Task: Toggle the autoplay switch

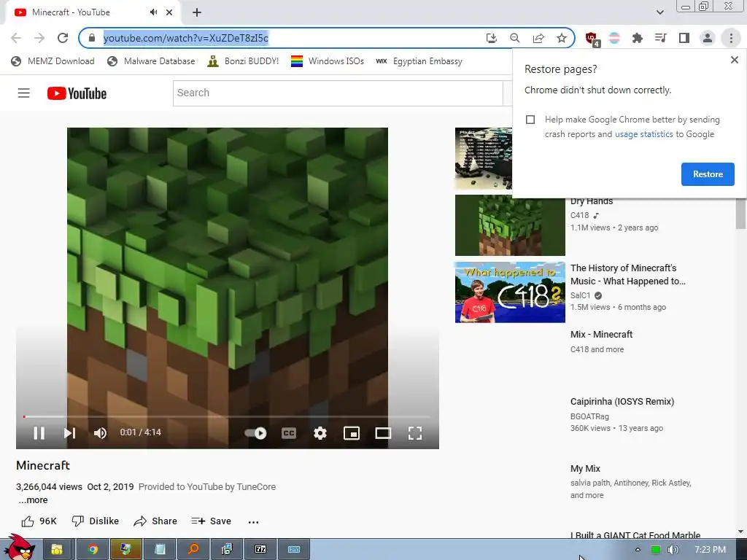Action: pos(256,433)
